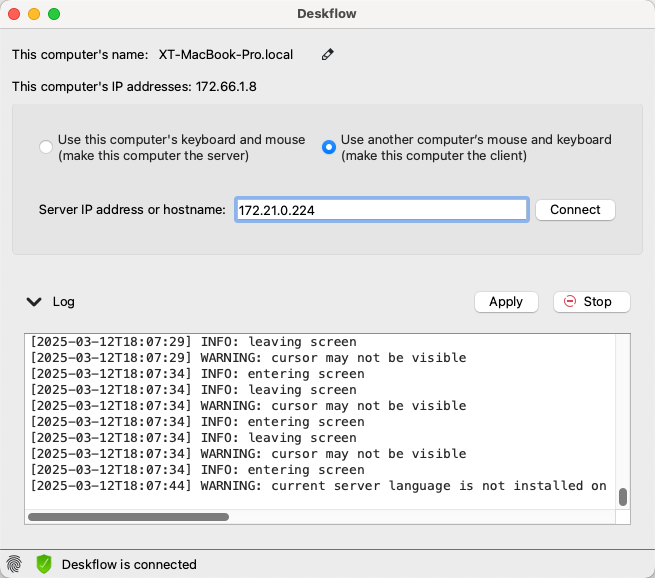
Task: Click the 'Deskflow is connected' status text
Action: [129, 564]
